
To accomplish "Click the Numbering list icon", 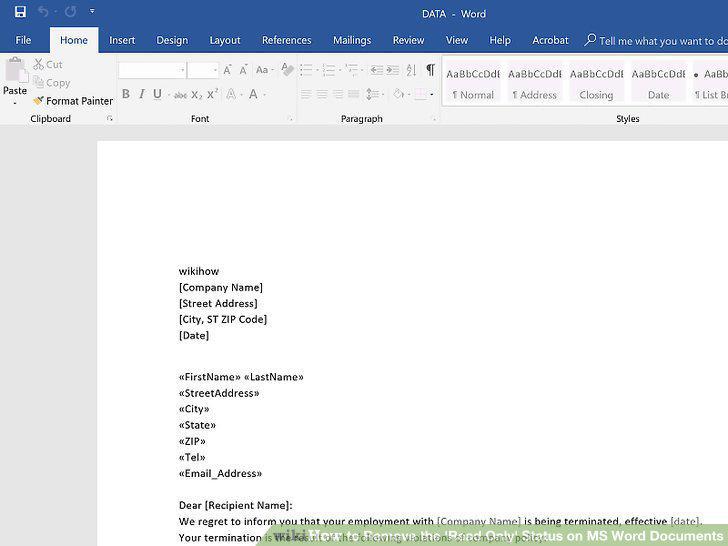I will [329, 70].
